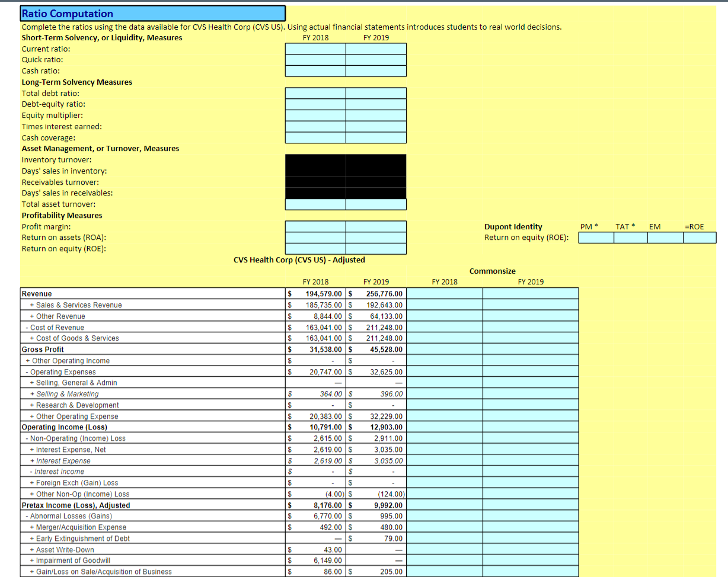
Task: Select the Total debt ratio FY 2019 cell
Action: pos(376,92)
